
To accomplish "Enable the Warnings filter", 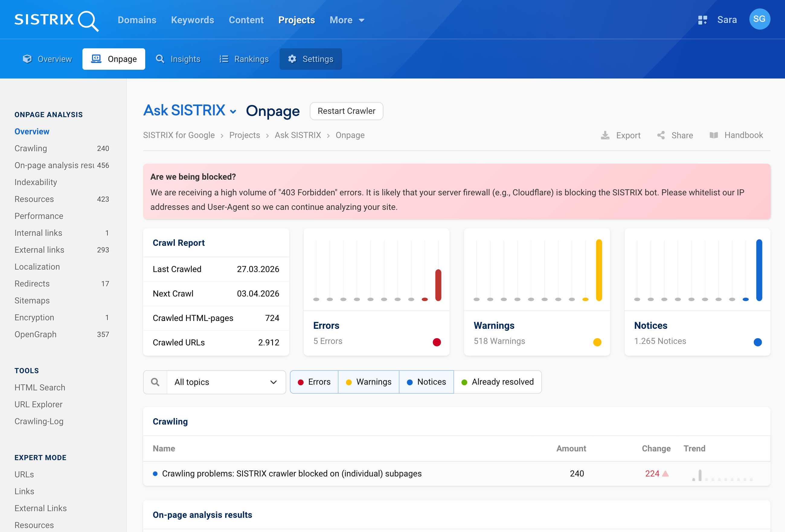I will coord(369,382).
